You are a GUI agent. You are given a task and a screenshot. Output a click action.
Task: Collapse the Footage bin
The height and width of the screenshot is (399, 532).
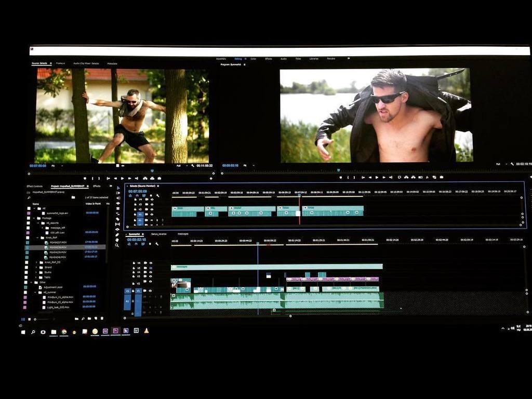(x=34, y=218)
